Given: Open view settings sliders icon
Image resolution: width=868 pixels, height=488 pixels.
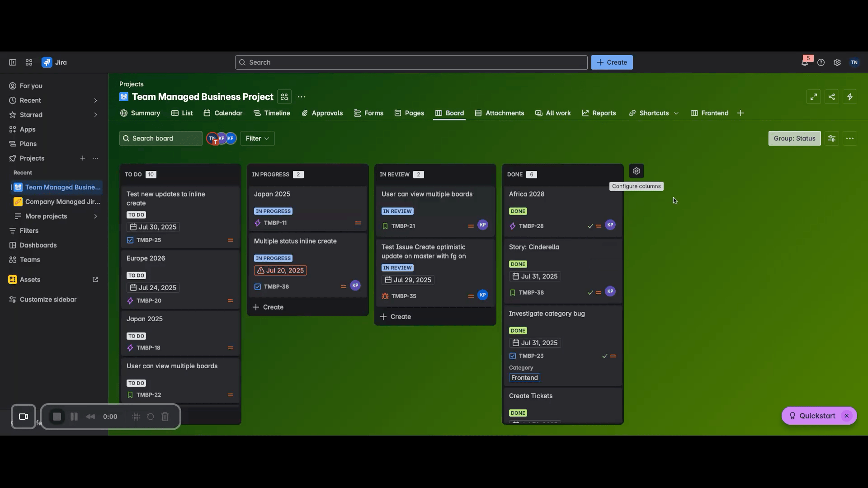Looking at the screenshot, I should (832, 138).
